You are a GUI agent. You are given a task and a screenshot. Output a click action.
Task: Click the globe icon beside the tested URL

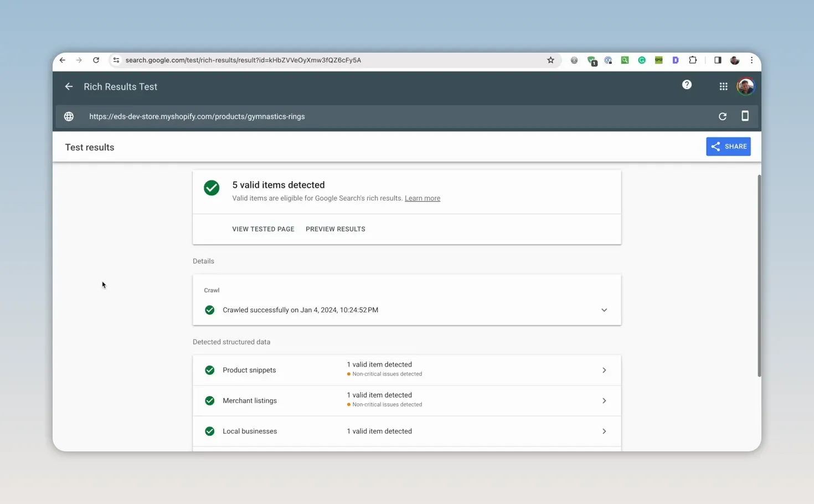[69, 116]
